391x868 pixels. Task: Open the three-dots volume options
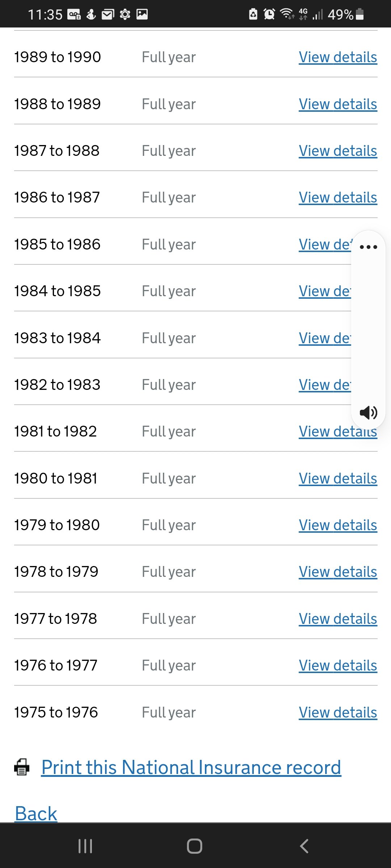(x=368, y=247)
